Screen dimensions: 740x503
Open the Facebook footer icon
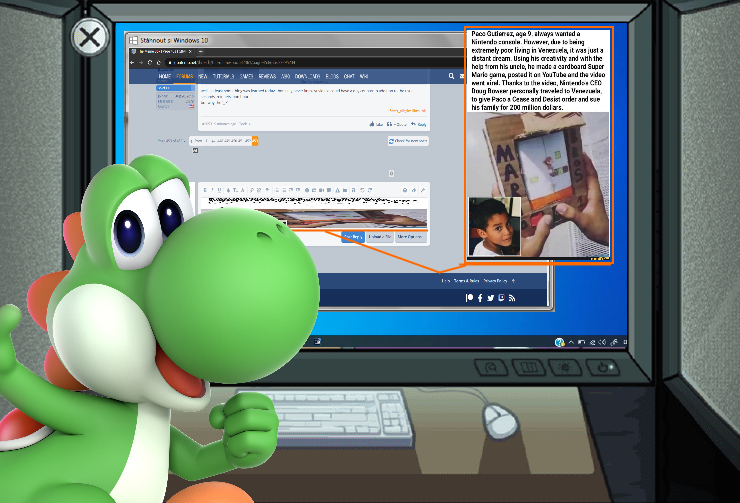[x=480, y=298]
